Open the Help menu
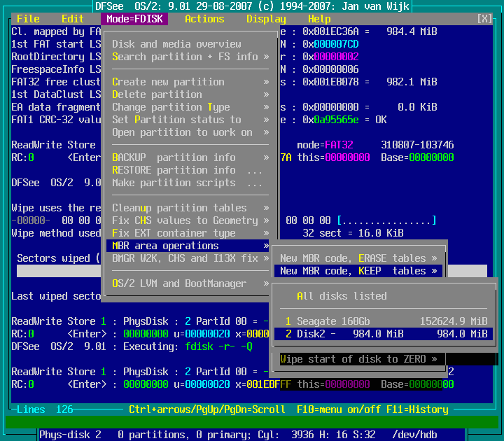Screen dimensions: 504x441 (x=319, y=19)
